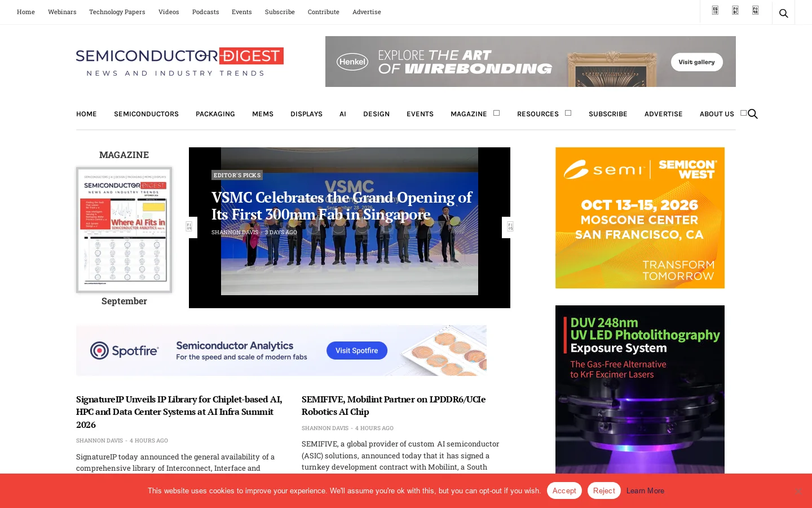The width and height of the screenshot is (812, 508).
Task: Dismiss the cookie notice with the X
Action: (x=798, y=491)
